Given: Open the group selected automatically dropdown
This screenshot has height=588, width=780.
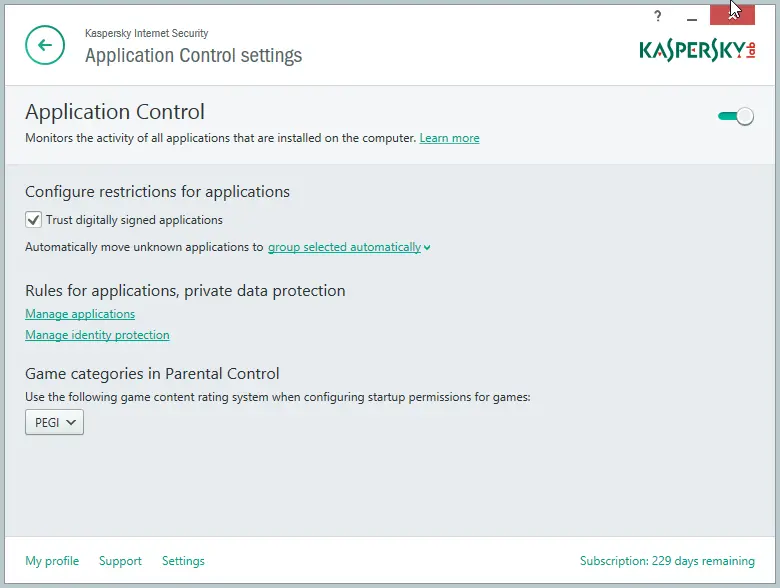Looking at the screenshot, I should click(x=344, y=247).
